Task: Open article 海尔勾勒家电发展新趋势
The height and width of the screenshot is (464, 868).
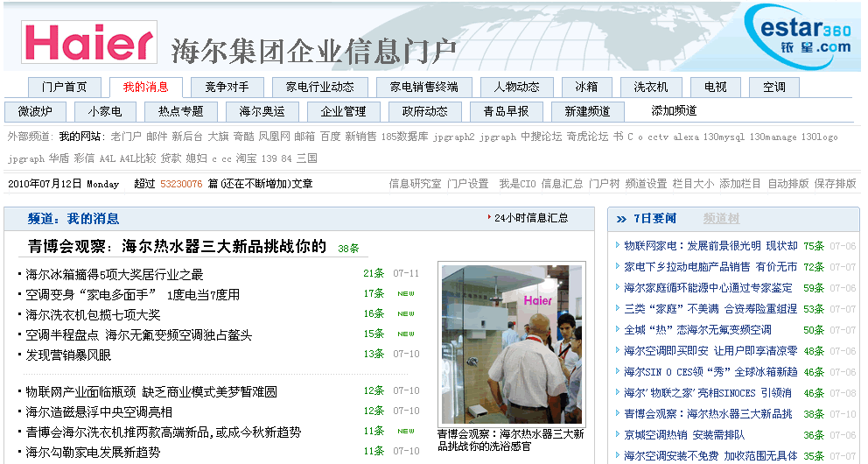Action: [93, 452]
